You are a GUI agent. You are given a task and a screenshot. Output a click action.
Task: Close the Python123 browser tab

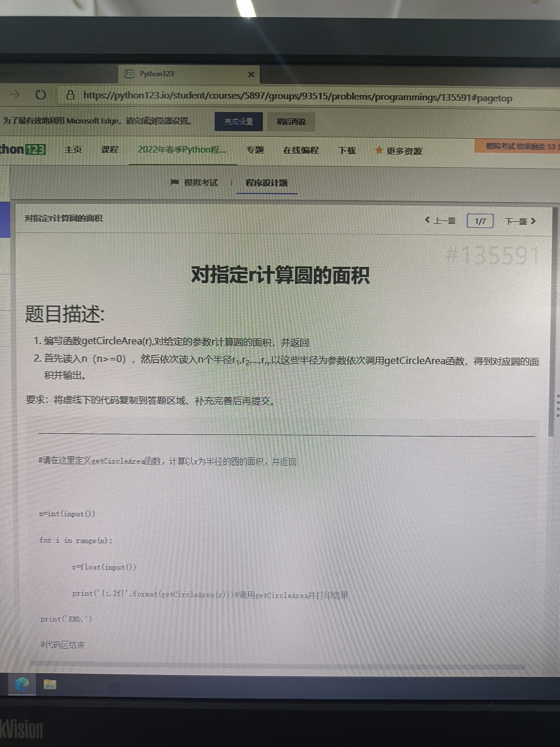pos(251,74)
